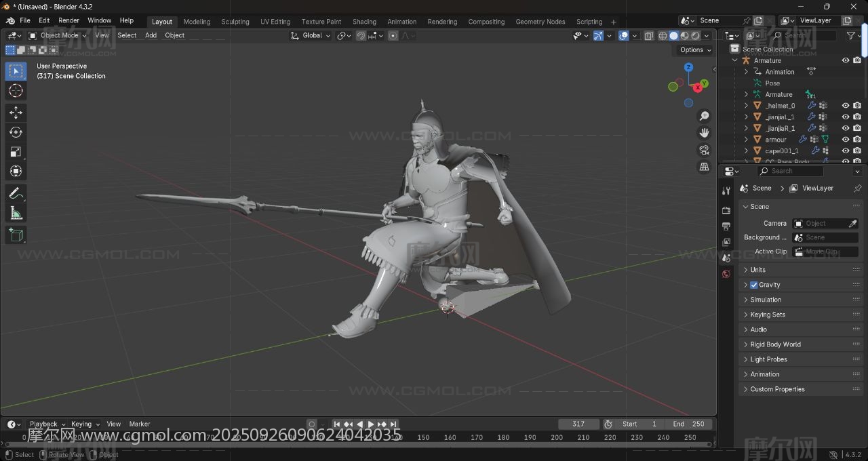Expand the Rigid Body World panel
Image resolution: width=868 pixels, height=461 pixels.
pyautogui.click(x=775, y=344)
